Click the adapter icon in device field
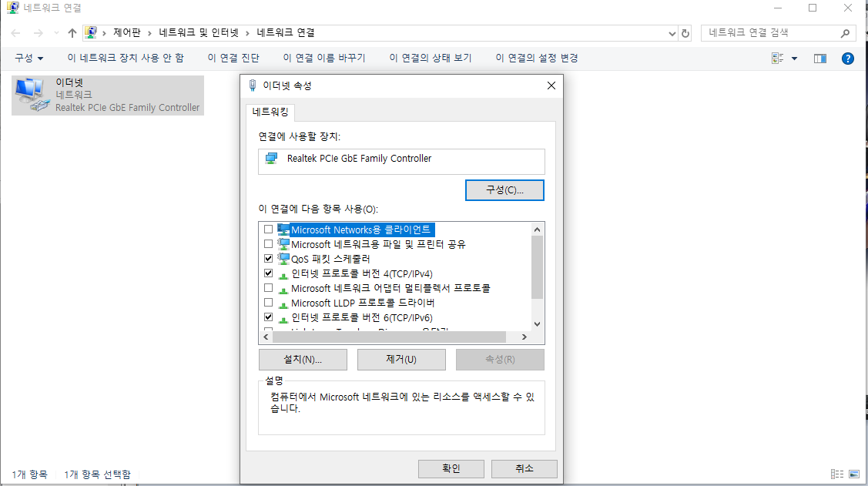 pos(271,159)
